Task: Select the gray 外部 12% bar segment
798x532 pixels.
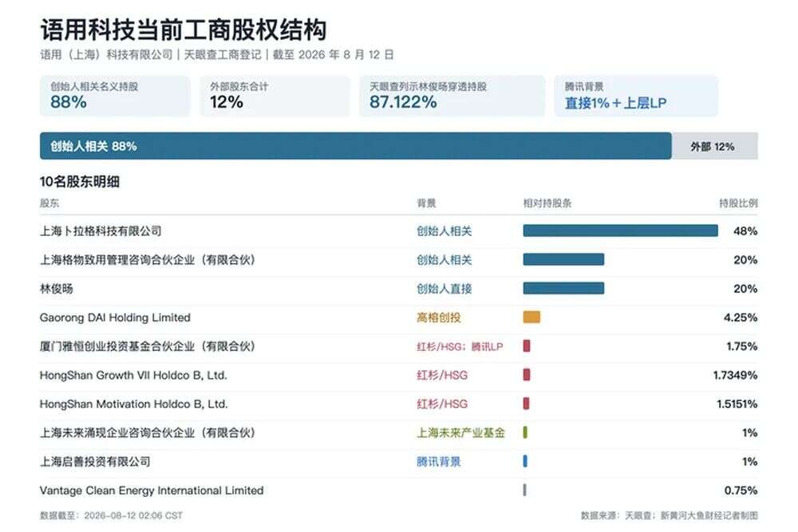Action: coord(715,146)
